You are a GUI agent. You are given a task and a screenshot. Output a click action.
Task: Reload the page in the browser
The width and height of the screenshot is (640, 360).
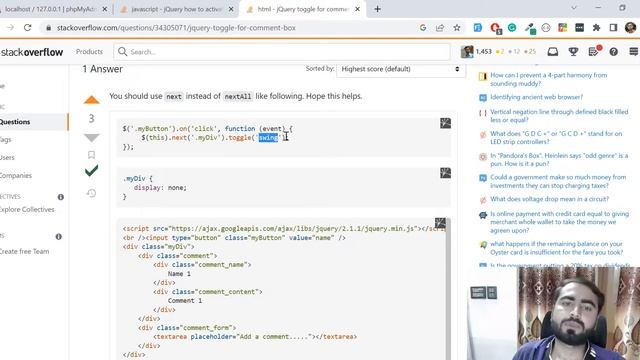[27, 28]
